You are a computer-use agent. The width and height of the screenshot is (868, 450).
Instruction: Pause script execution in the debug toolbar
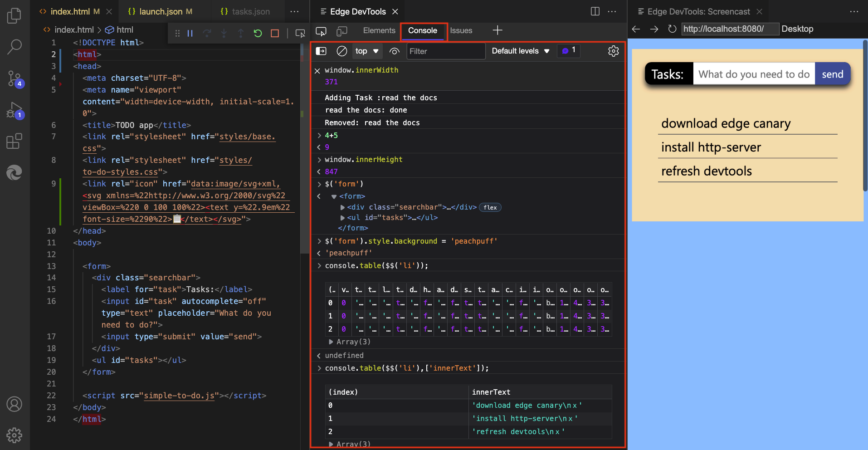click(190, 33)
